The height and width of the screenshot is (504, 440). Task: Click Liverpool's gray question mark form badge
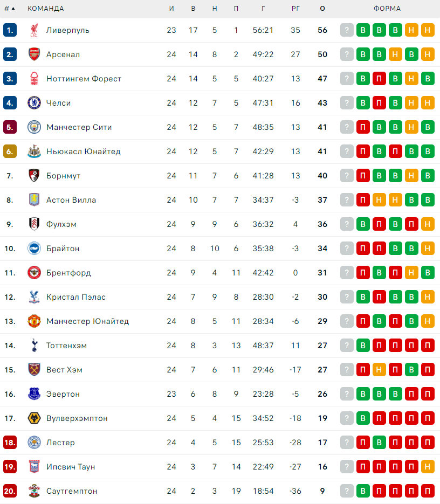click(x=347, y=30)
